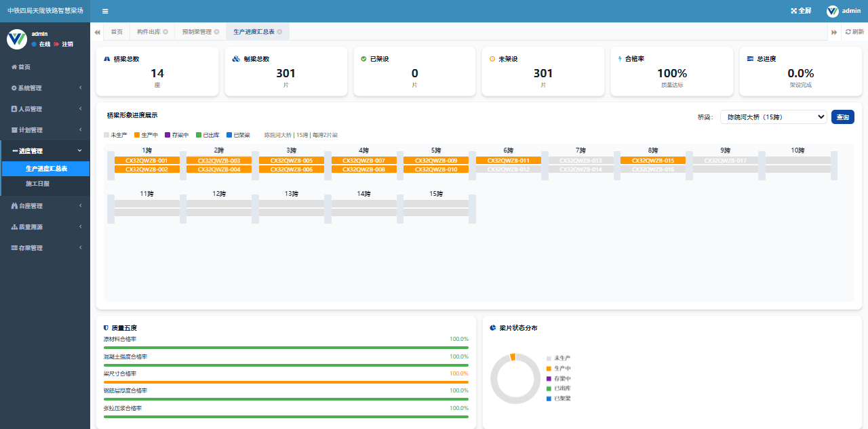This screenshot has width=868, height=429.
Task: Open the bridge selection dropdown
Action: point(773,117)
